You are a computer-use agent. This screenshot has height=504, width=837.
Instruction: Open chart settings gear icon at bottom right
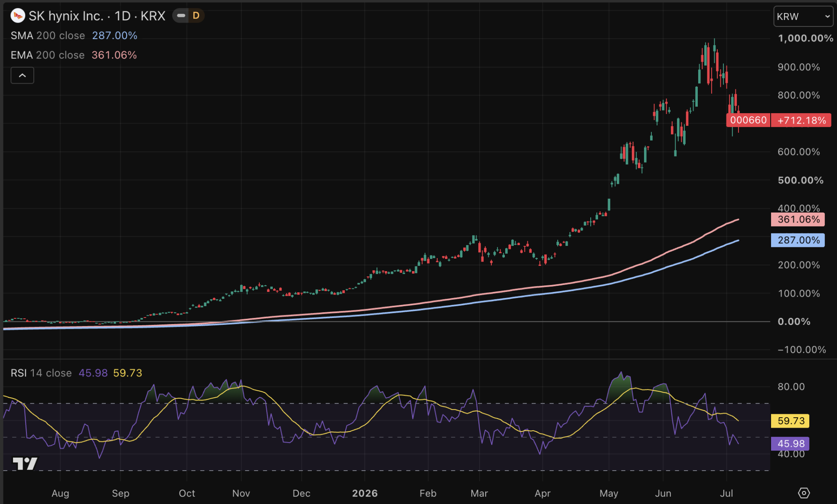pyautogui.click(x=804, y=493)
